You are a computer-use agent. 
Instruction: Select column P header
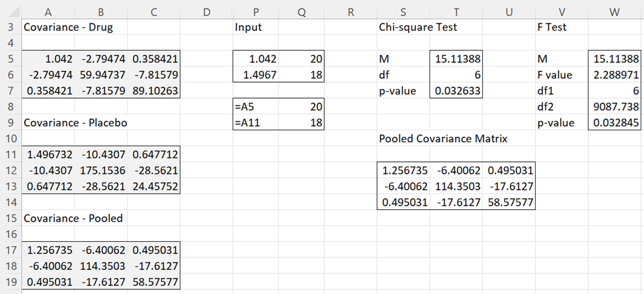(x=256, y=12)
